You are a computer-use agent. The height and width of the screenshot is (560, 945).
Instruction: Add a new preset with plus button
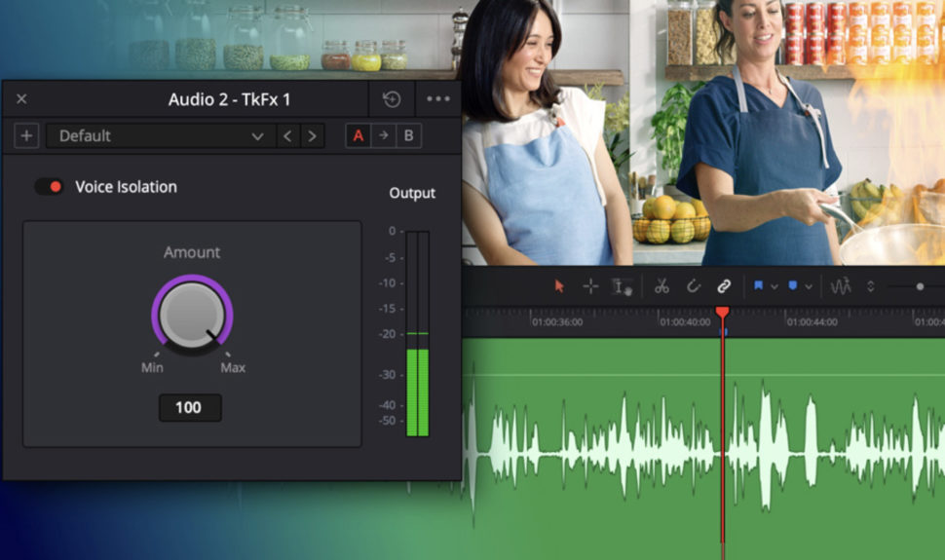tap(26, 135)
